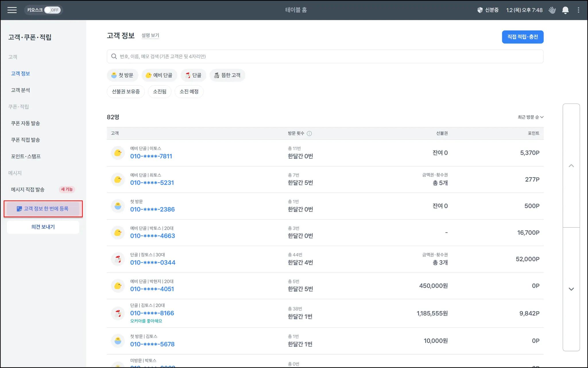Click rooster avatar of customer 010-****-0344
This screenshot has height=368, width=588.
pyautogui.click(x=118, y=259)
